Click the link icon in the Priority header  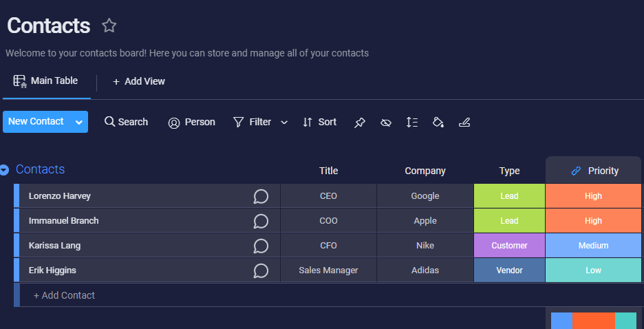coord(577,171)
